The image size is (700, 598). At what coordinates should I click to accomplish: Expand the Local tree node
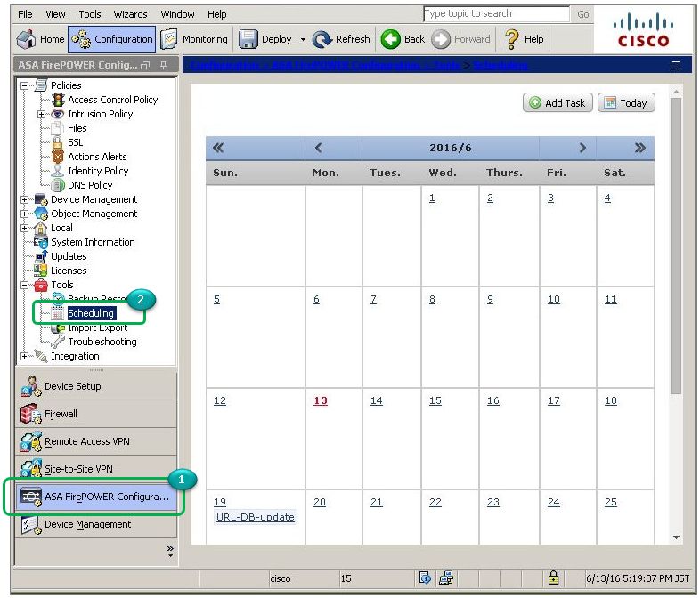(x=25, y=229)
